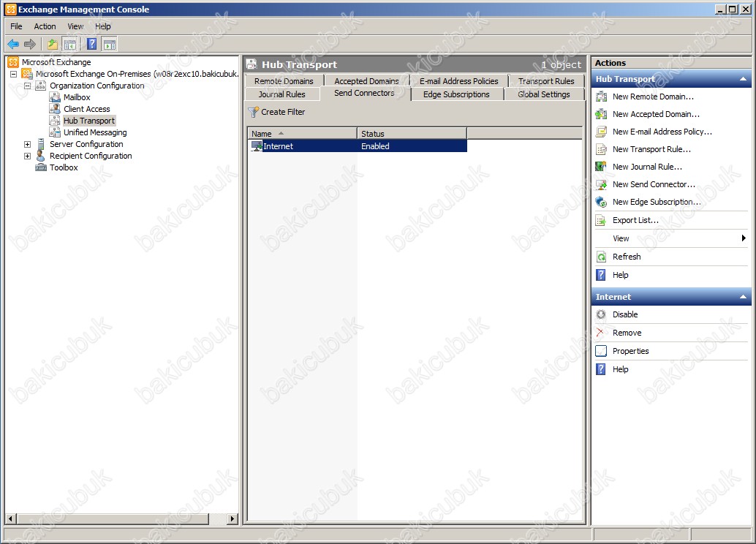Click the Properties action for Internet
Viewport: 756px width, 544px height.
631,351
